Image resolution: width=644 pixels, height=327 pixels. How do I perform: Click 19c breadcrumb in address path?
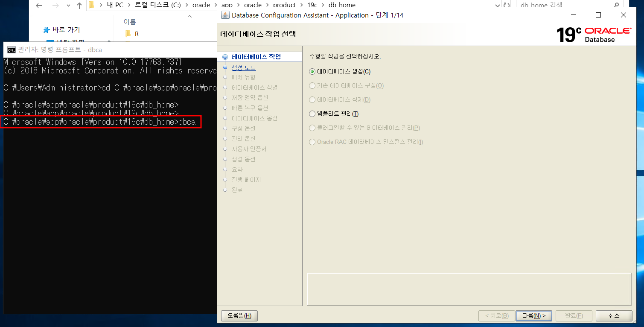click(312, 5)
